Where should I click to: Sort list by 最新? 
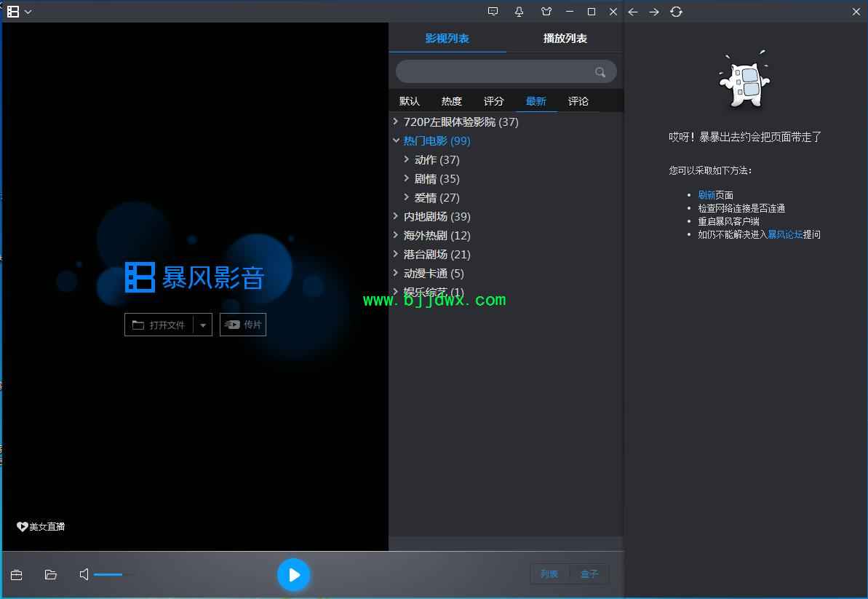coord(535,101)
